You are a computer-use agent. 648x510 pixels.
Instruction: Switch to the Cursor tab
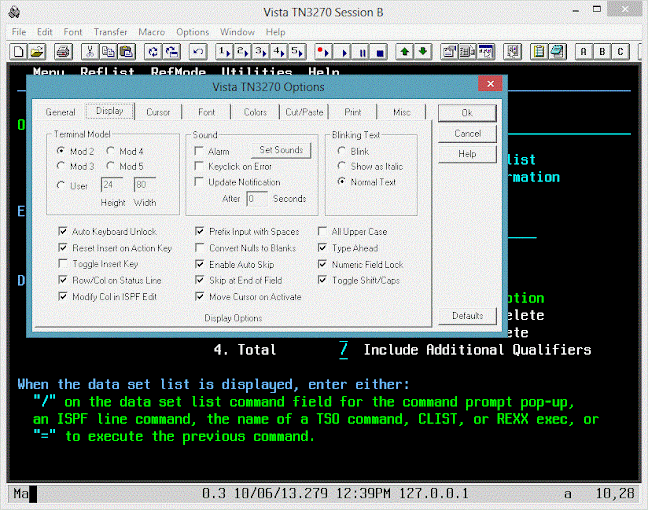[158, 112]
